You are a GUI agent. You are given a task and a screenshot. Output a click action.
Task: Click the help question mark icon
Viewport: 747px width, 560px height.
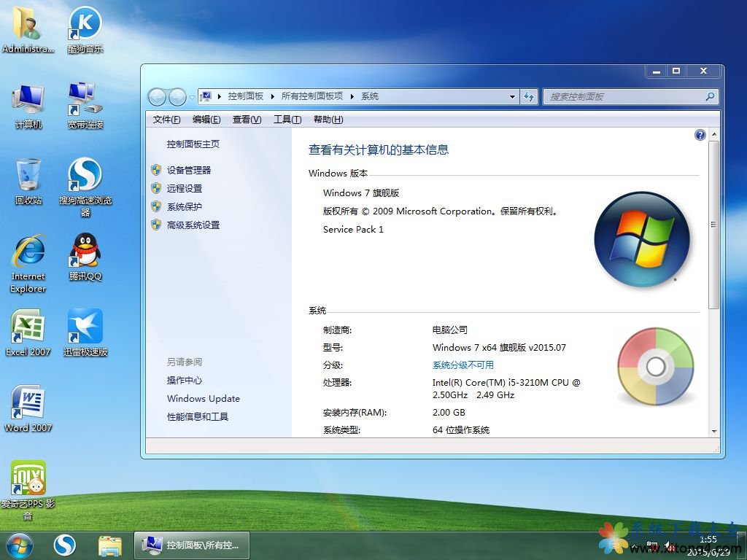coord(700,135)
